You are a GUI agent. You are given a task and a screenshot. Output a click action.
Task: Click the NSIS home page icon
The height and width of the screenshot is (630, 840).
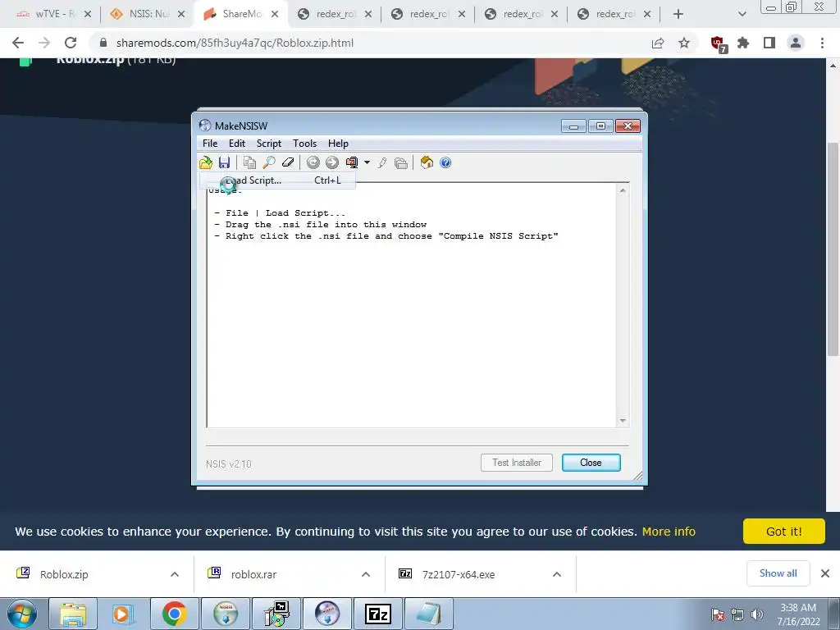click(427, 162)
